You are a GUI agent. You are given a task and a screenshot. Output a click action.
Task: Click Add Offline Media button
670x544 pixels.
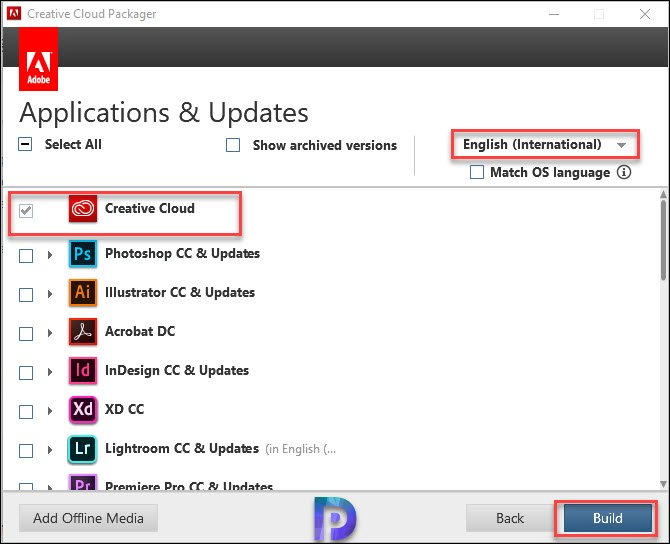coord(88,518)
